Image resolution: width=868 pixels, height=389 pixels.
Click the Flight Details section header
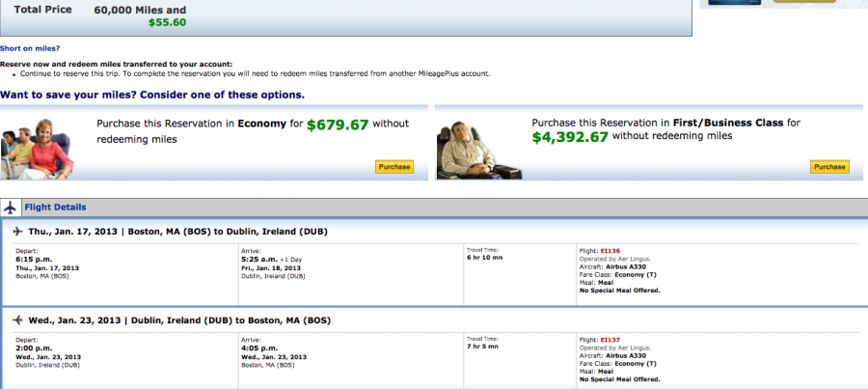tap(55, 208)
